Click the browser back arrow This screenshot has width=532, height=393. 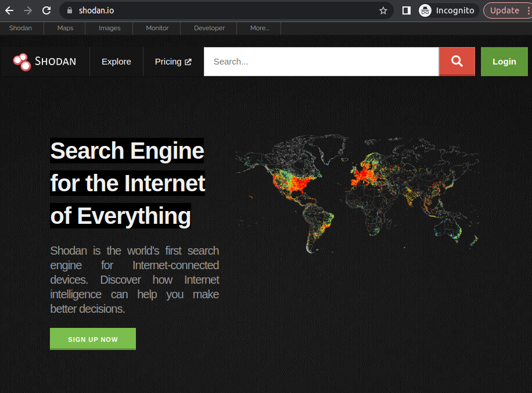point(9,10)
